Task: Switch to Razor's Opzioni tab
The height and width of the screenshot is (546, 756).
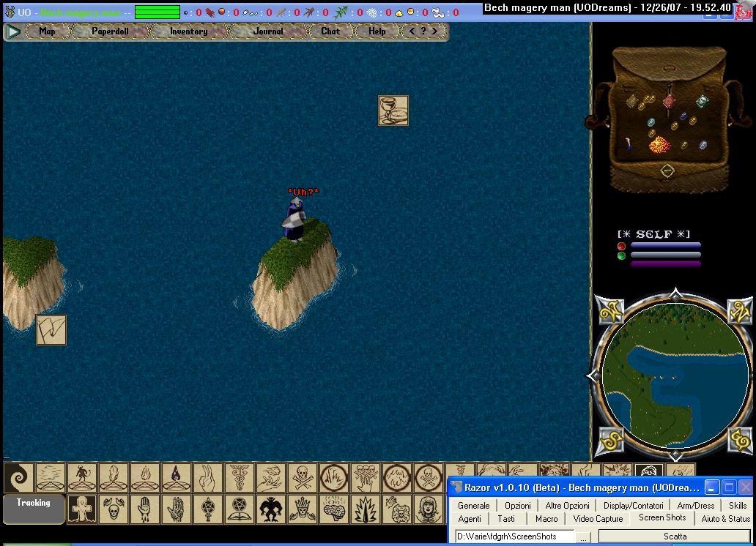Action: [518, 506]
